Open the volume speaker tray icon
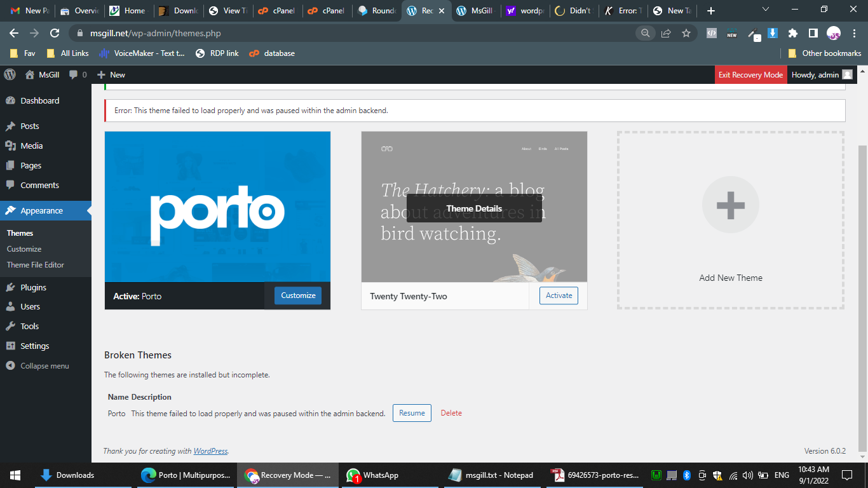This screenshot has height=488, width=868. [x=748, y=475]
